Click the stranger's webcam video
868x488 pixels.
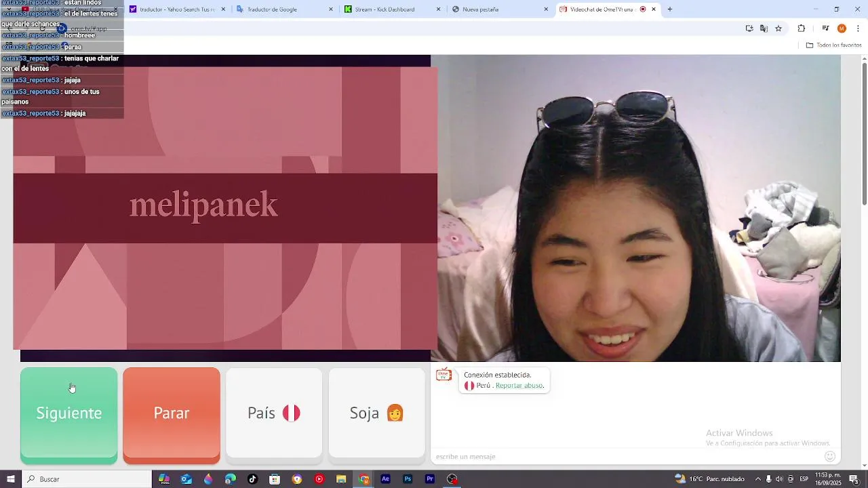point(635,208)
